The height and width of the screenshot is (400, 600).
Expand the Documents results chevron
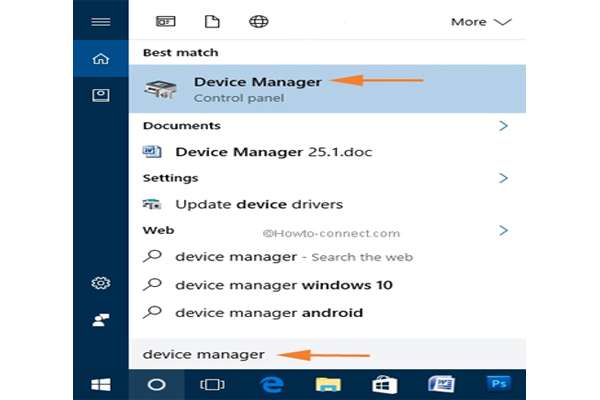click(x=503, y=126)
